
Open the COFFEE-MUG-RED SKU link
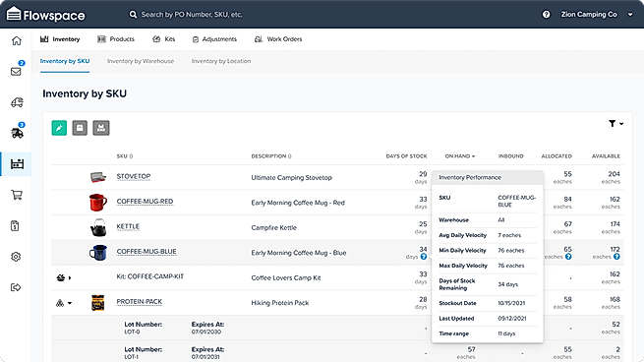coord(145,202)
